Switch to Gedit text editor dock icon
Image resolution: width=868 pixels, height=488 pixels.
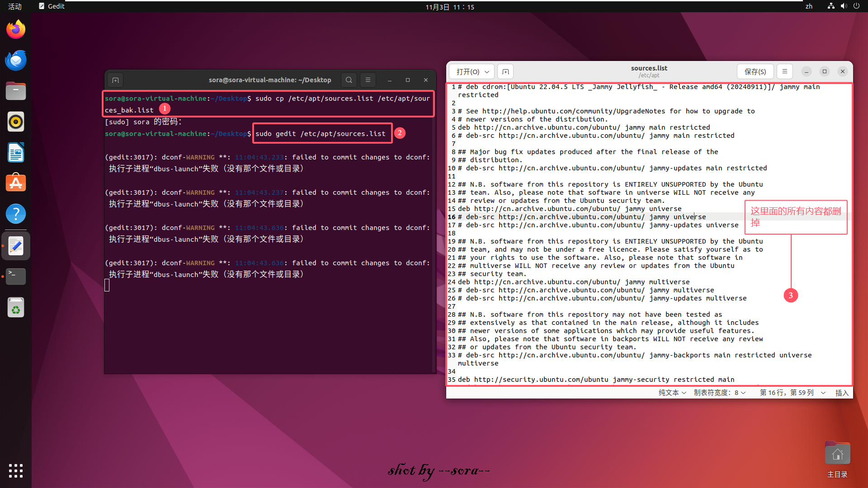pyautogui.click(x=16, y=246)
